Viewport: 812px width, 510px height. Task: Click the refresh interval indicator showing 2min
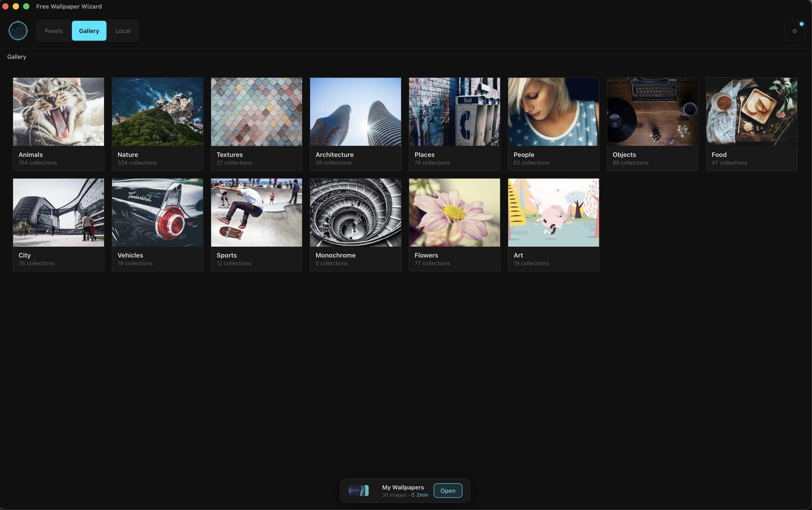[x=419, y=495]
